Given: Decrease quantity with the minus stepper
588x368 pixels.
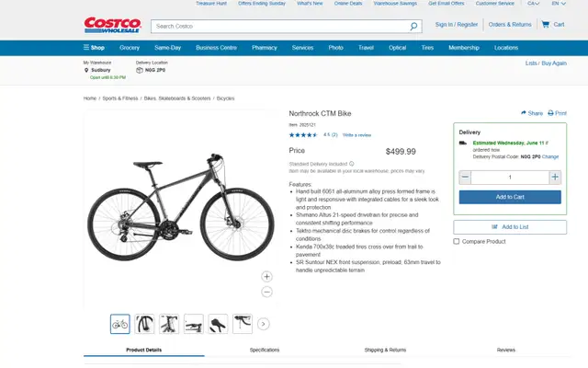Looking at the screenshot, I should click(465, 178).
